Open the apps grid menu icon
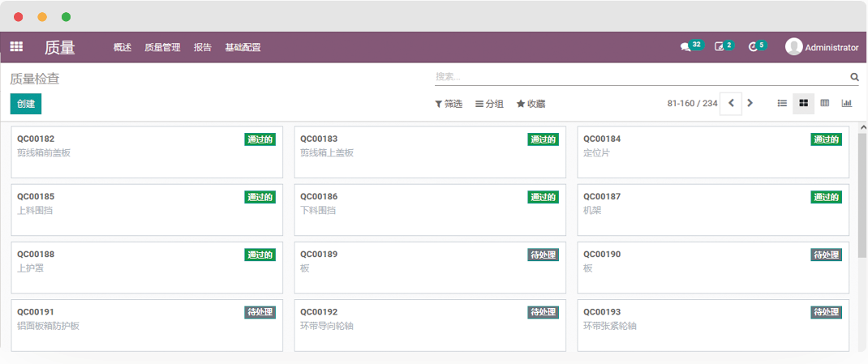Image resolution: width=868 pixels, height=364 pixels. click(x=16, y=47)
